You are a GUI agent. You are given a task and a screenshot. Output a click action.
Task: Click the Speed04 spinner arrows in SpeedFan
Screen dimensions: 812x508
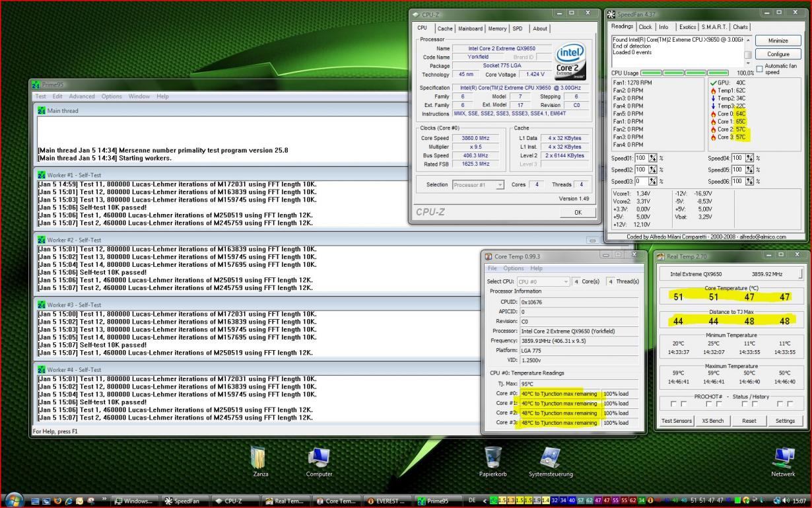click(749, 159)
